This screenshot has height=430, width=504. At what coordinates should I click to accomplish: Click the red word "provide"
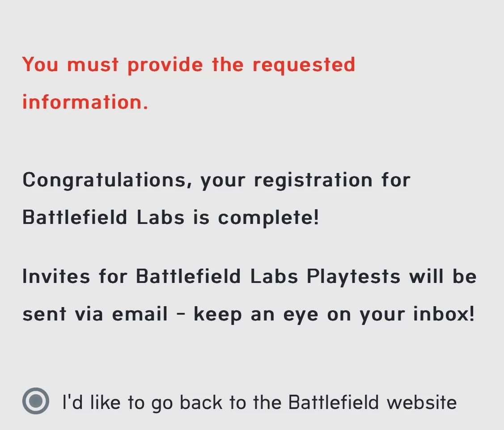click(x=165, y=65)
